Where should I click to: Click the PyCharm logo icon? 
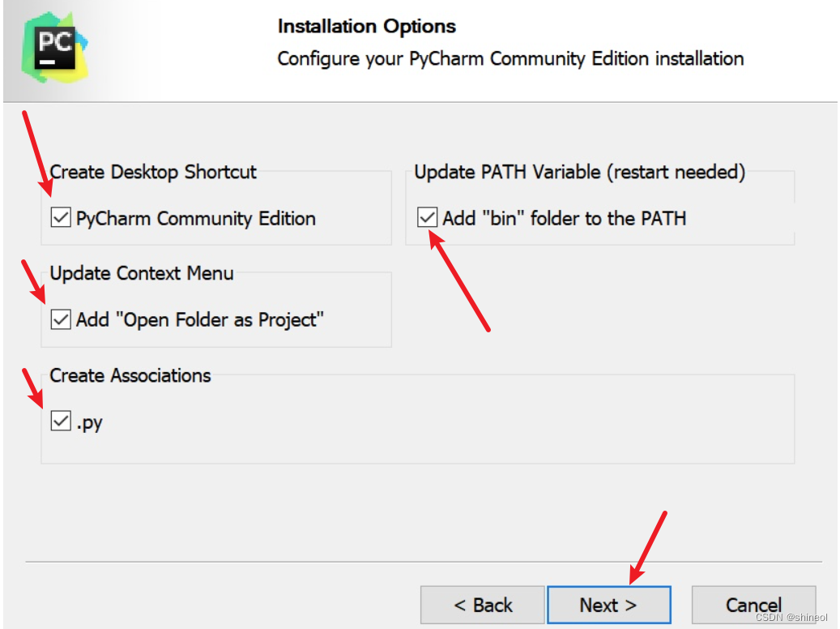pyautogui.click(x=55, y=48)
